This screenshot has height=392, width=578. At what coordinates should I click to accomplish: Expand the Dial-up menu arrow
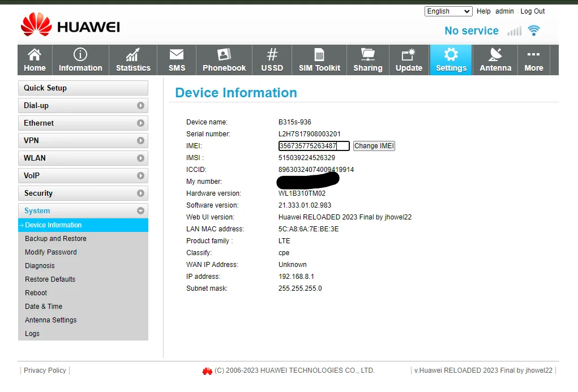point(140,106)
